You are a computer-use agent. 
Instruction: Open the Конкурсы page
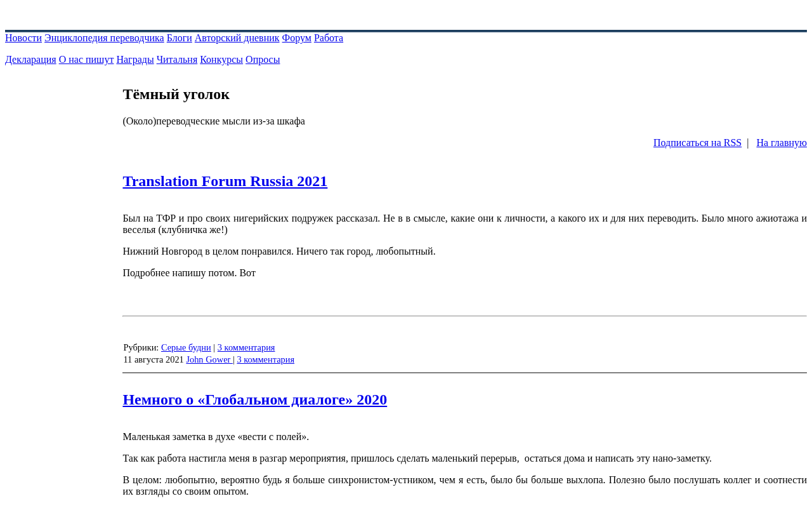(x=221, y=60)
